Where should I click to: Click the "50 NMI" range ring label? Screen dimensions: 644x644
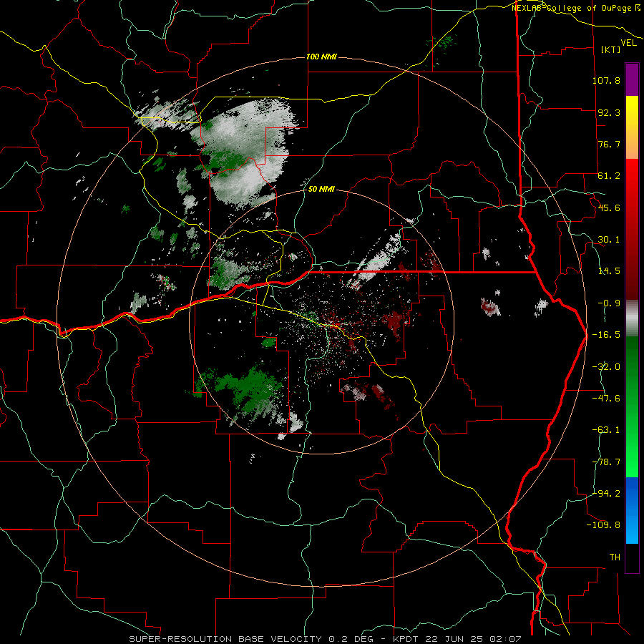tap(321, 189)
